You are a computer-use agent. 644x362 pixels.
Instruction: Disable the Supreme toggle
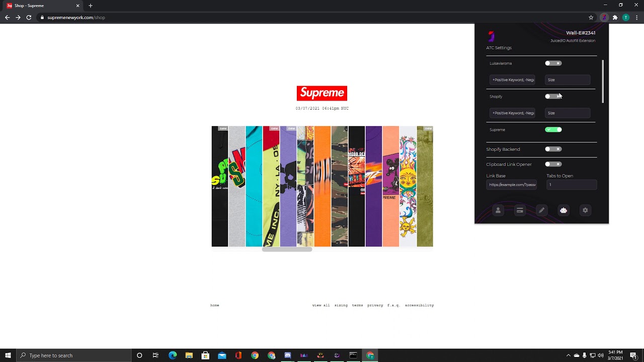(x=553, y=130)
